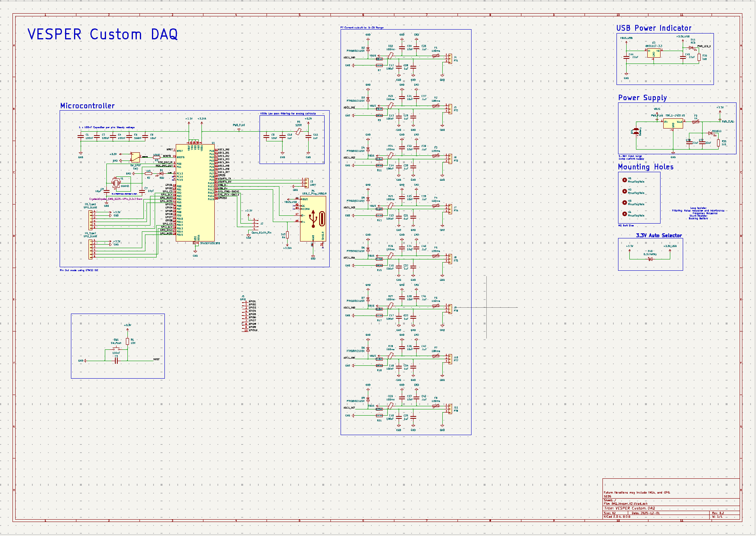Select the SW_SPDT switch SW2 symbol
Screen dimensions: 756x536
pyautogui.click(x=135, y=157)
